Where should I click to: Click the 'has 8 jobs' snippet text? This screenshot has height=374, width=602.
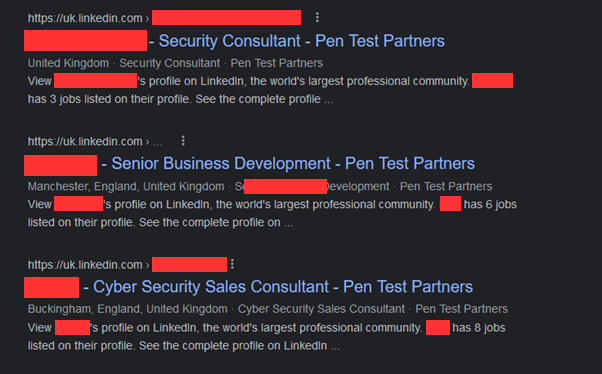point(479,328)
